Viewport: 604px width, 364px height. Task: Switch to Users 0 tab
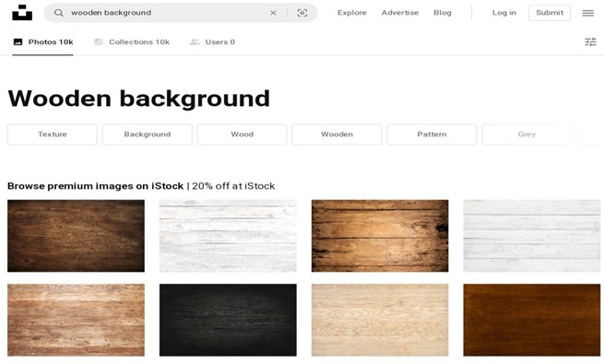click(x=212, y=42)
